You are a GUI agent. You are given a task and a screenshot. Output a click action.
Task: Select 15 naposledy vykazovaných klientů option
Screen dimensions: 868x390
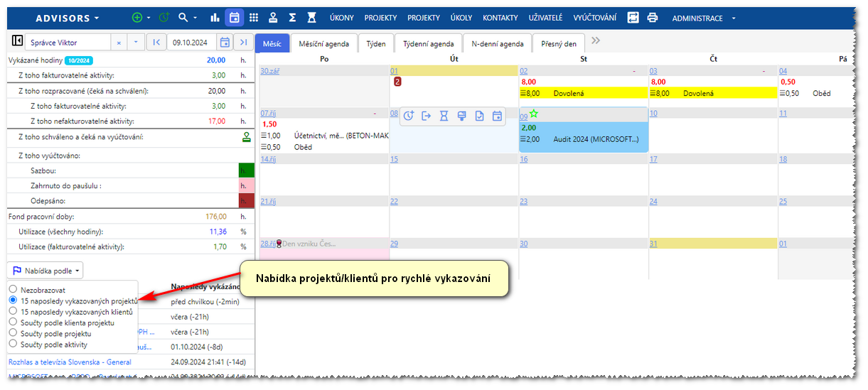tap(13, 312)
